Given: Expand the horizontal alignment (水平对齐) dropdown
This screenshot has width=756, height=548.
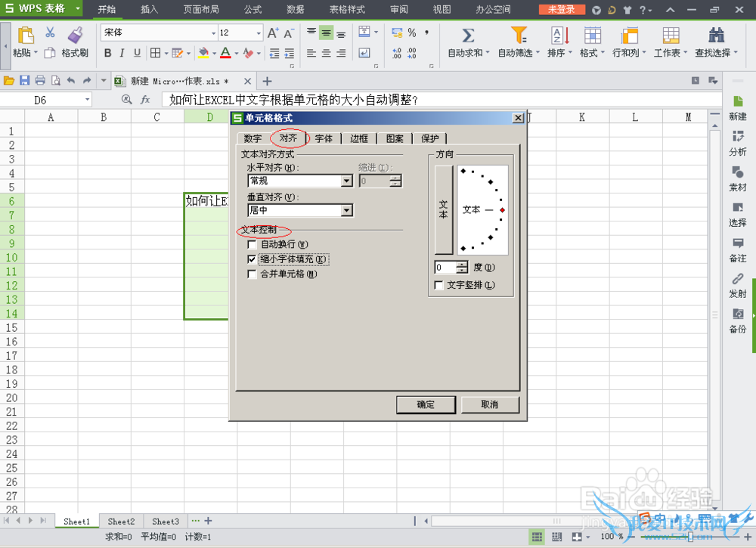Looking at the screenshot, I should [x=346, y=181].
